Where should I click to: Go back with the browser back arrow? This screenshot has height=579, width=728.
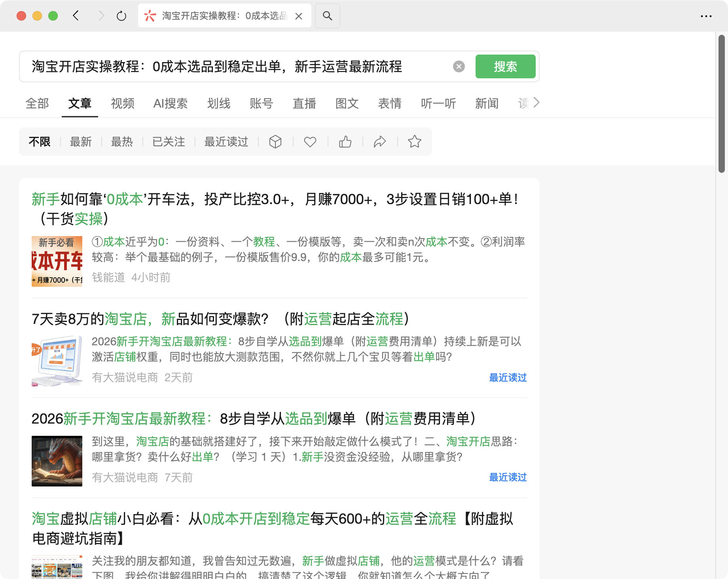tap(76, 16)
